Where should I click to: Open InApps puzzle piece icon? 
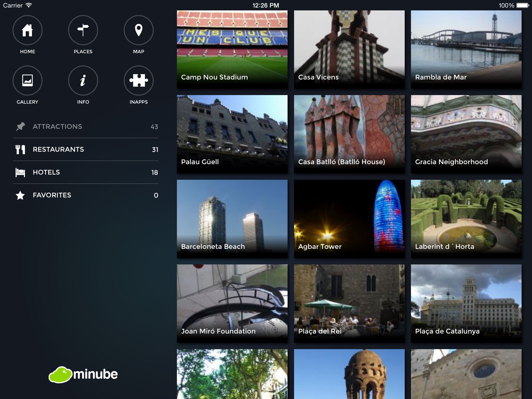tap(138, 81)
